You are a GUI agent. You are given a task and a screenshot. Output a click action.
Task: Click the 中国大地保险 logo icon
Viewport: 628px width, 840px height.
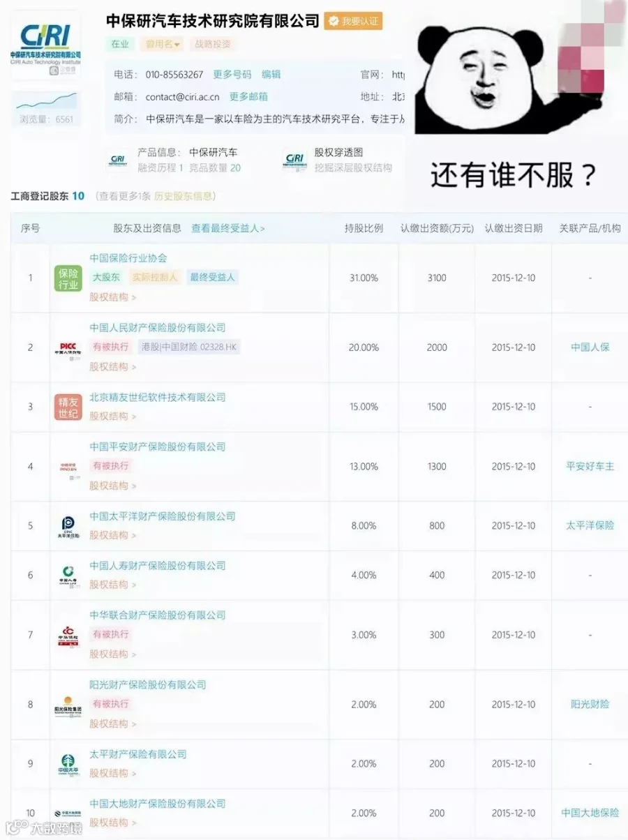click(x=68, y=813)
